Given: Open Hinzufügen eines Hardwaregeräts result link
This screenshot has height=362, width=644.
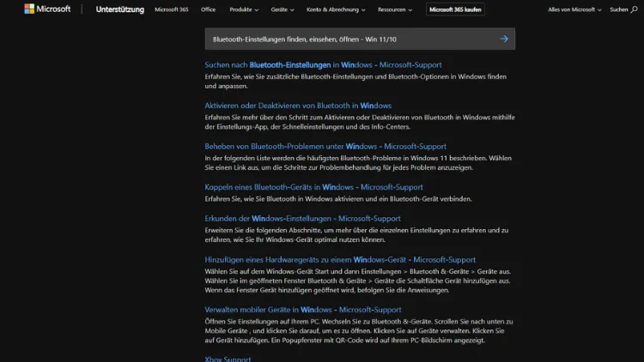Looking at the screenshot, I should pyautogui.click(x=340, y=259).
